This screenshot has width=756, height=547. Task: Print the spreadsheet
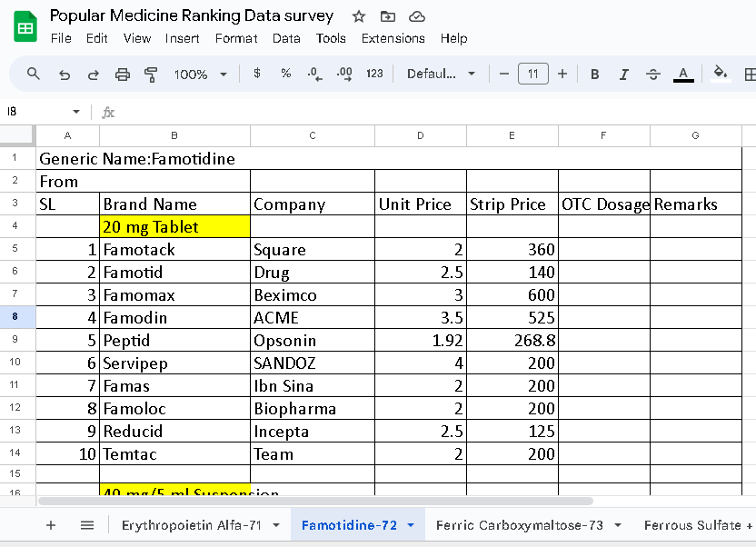123,75
